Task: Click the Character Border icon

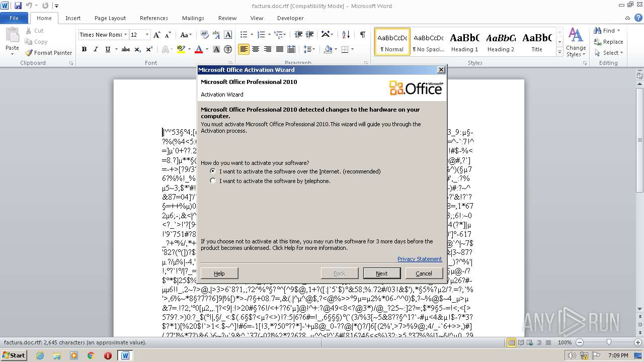Action: click(x=228, y=35)
